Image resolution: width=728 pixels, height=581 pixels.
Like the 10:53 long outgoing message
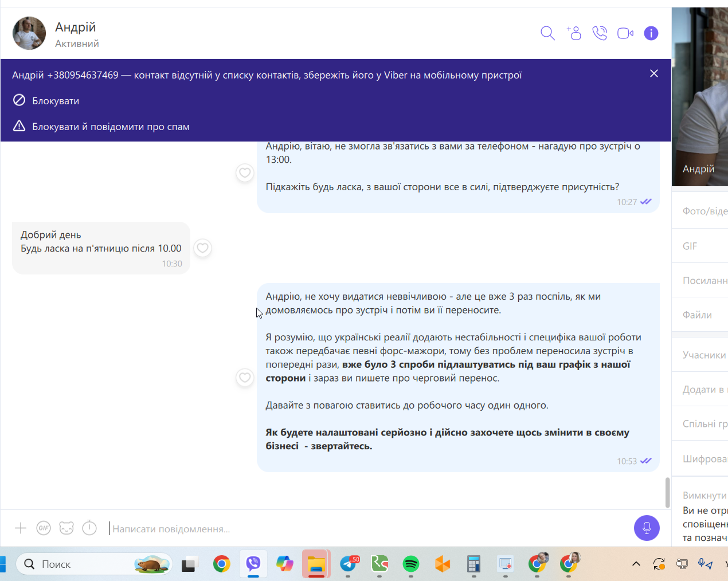pyautogui.click(x=245, y=378)
